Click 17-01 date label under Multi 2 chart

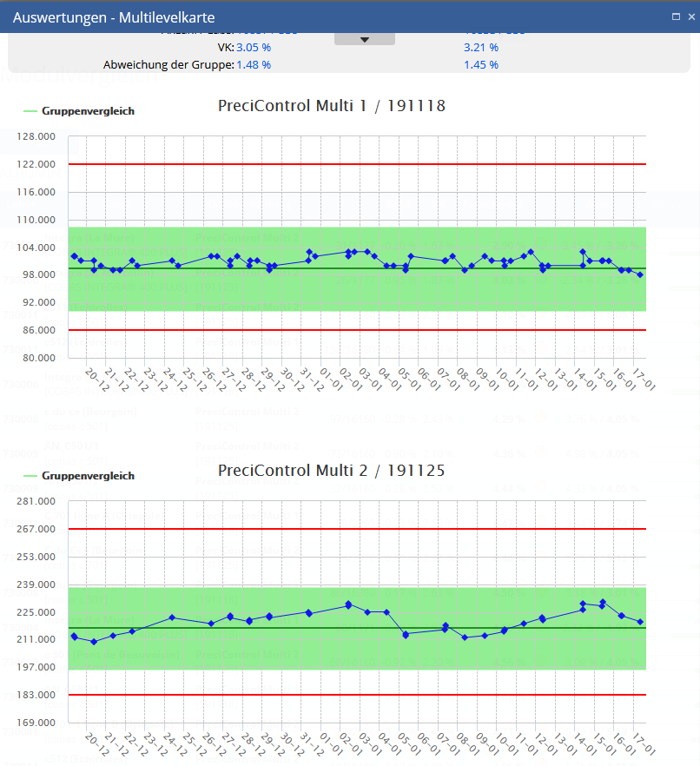(644, 744)
